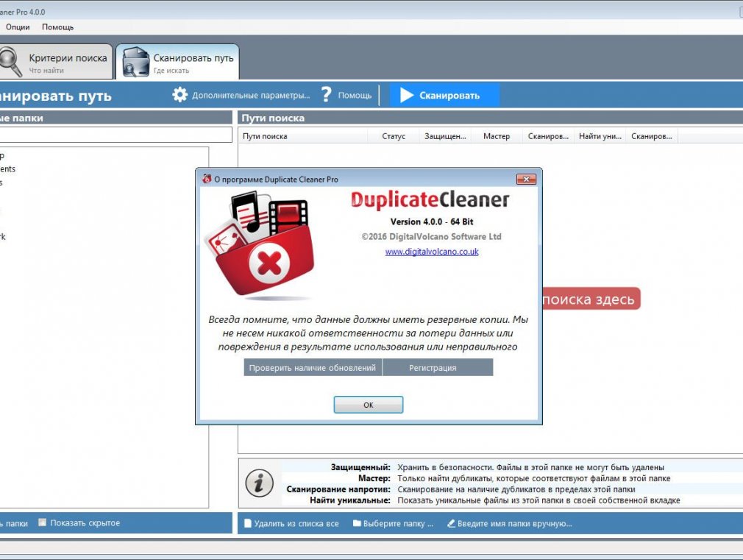Click the Защищен... column header
The height and width of the screenshot is (560, 743).
[445, 137]
